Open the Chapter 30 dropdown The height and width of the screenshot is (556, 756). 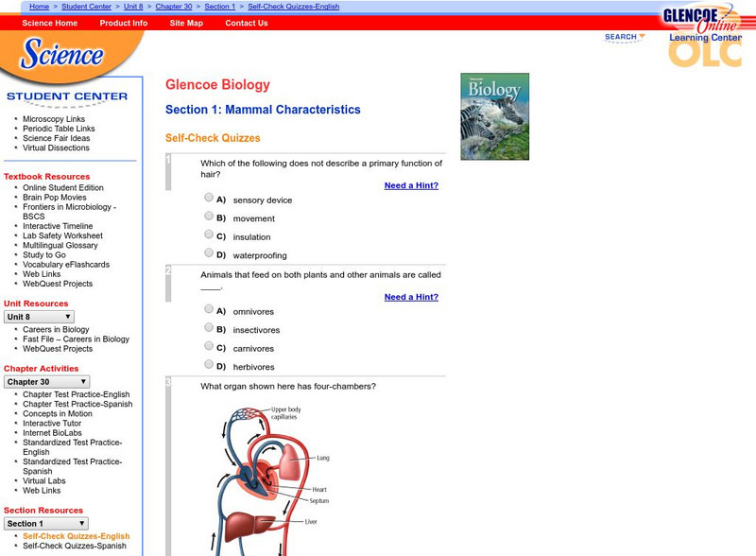46,382
